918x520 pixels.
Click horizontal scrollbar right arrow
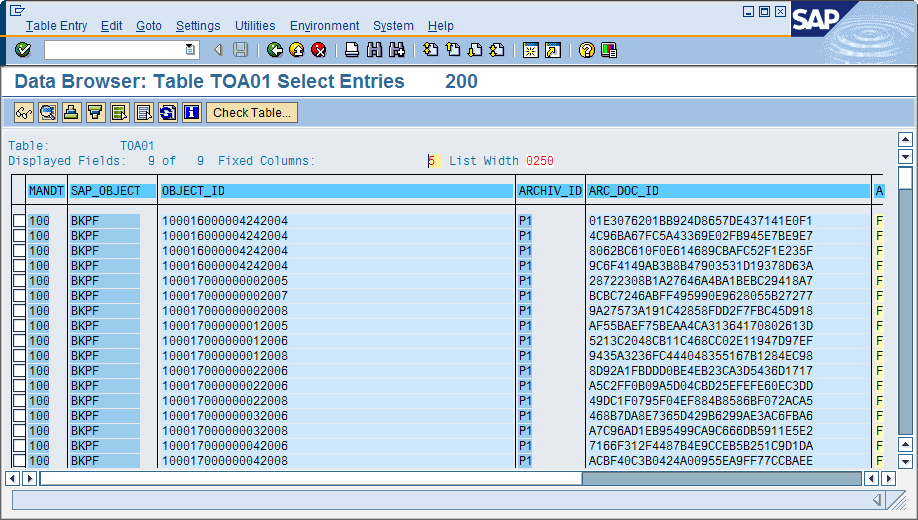pyautogui.click(x=889, y=478)
